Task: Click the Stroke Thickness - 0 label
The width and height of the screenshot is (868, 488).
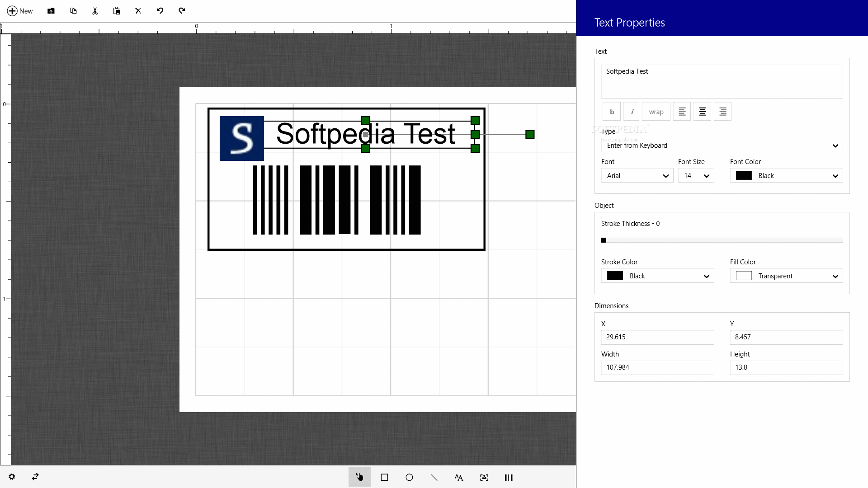Action: tap(630, 224)
